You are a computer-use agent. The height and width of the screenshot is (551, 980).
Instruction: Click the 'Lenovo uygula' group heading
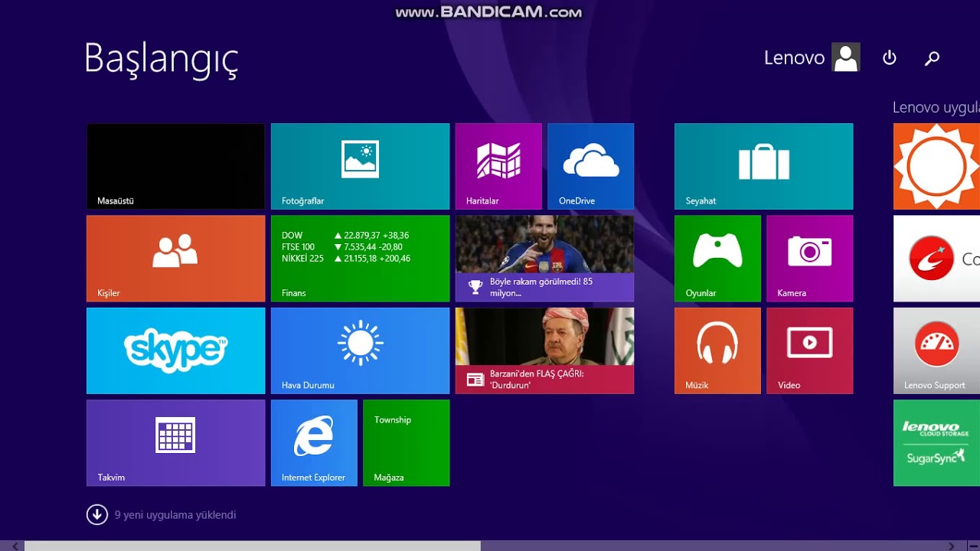[936, 108]
